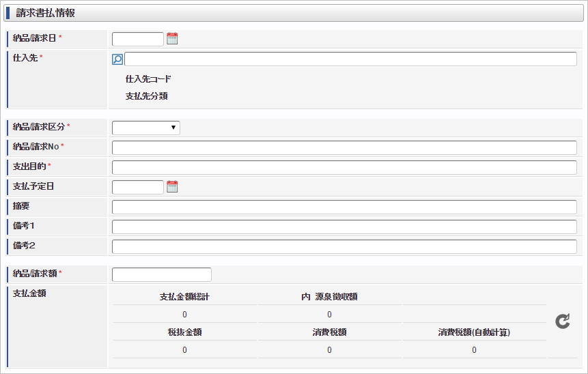Focus the 支出目的 input field
The height and width of the screenshot is (374, 588).
pos(344,167)
